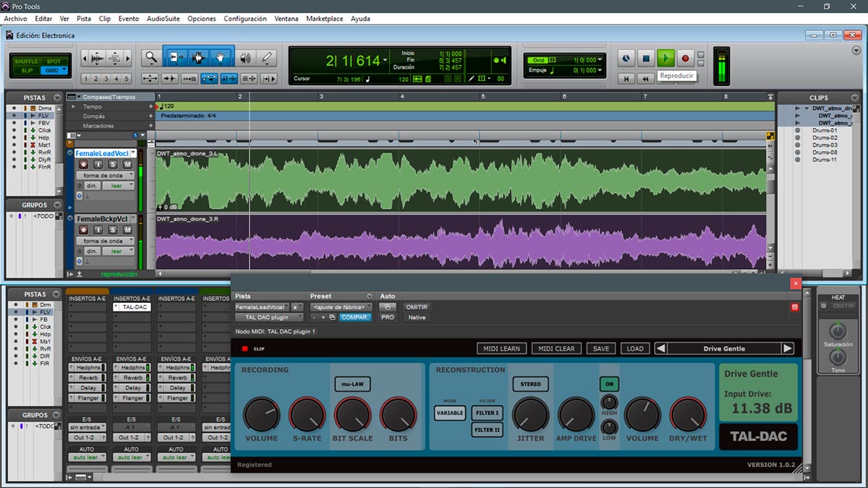Click the TAL-DAC insert slot in mixer

pos(131,307)
